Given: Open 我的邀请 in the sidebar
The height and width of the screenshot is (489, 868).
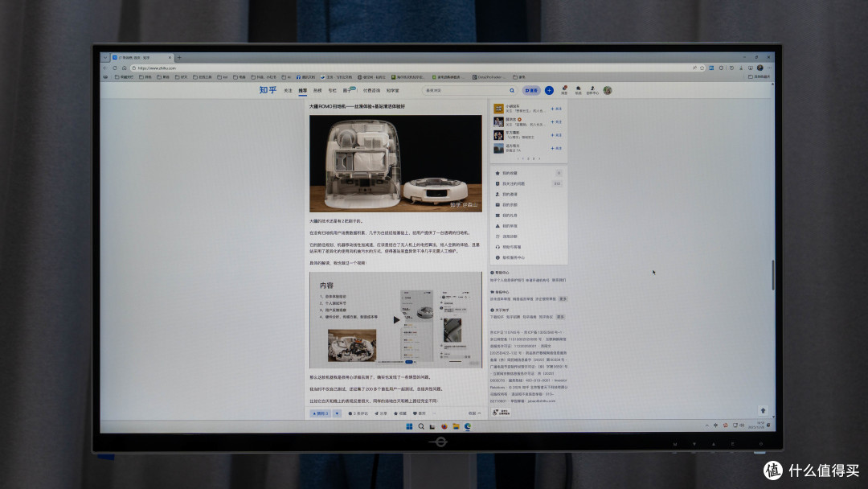Looking at the screenshot, I should point(528,195).
